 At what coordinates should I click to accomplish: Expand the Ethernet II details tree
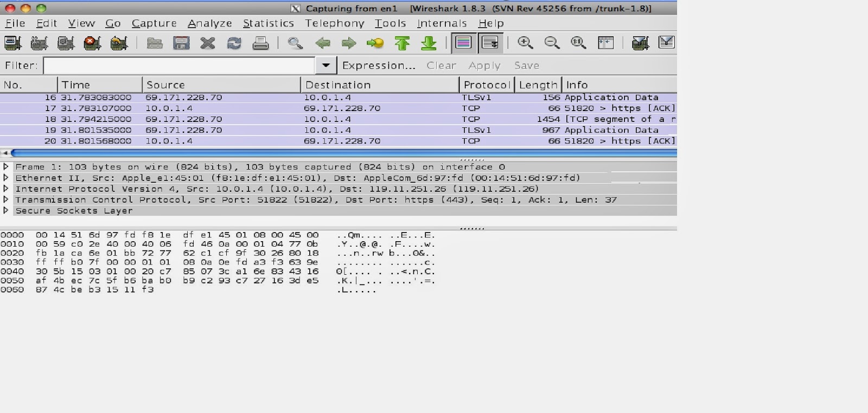(6, 178)
